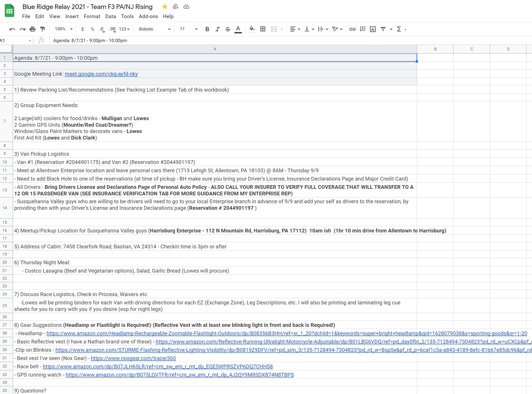Format as currency with dollar icon
This screenshot has width=532, height=394.
pos(82,29)
